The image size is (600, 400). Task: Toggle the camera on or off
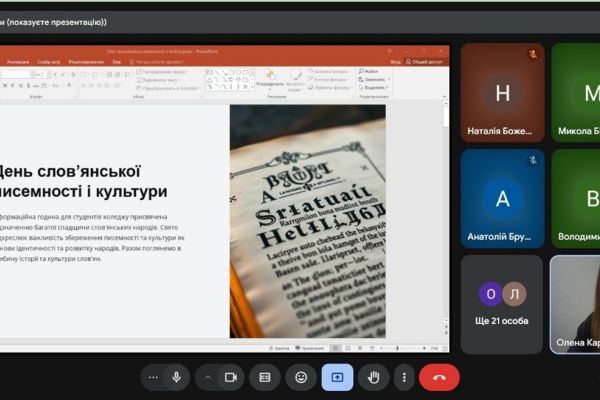(x=231, y=377)
